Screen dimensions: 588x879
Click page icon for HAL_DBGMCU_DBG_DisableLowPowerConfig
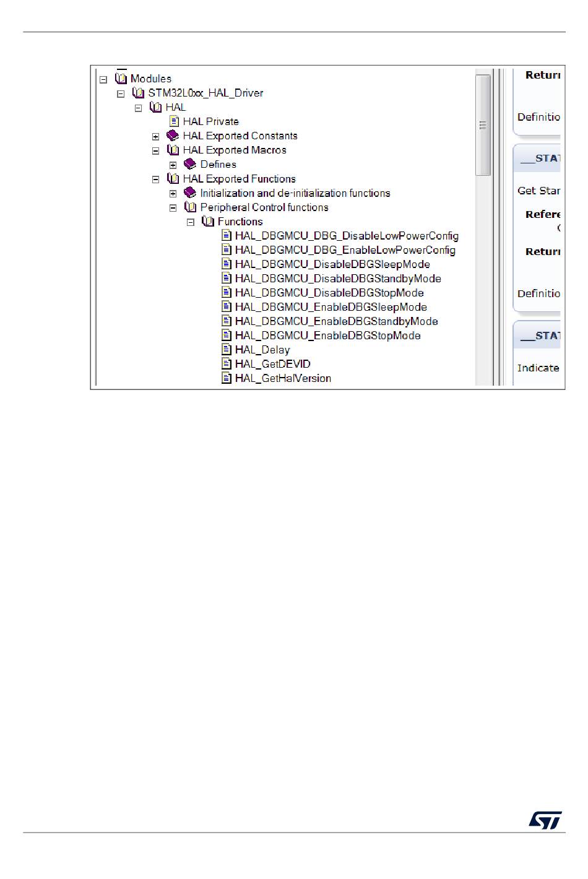coord(227,235)
